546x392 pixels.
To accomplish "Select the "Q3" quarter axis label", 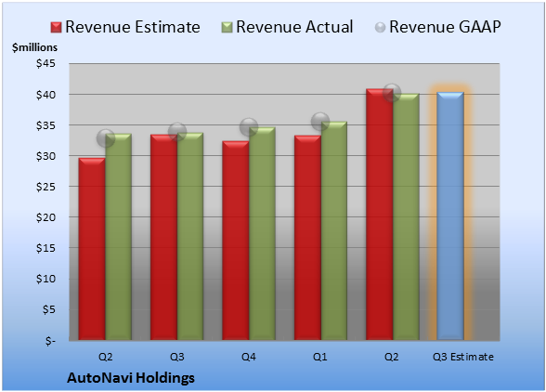I will [176, 357].
